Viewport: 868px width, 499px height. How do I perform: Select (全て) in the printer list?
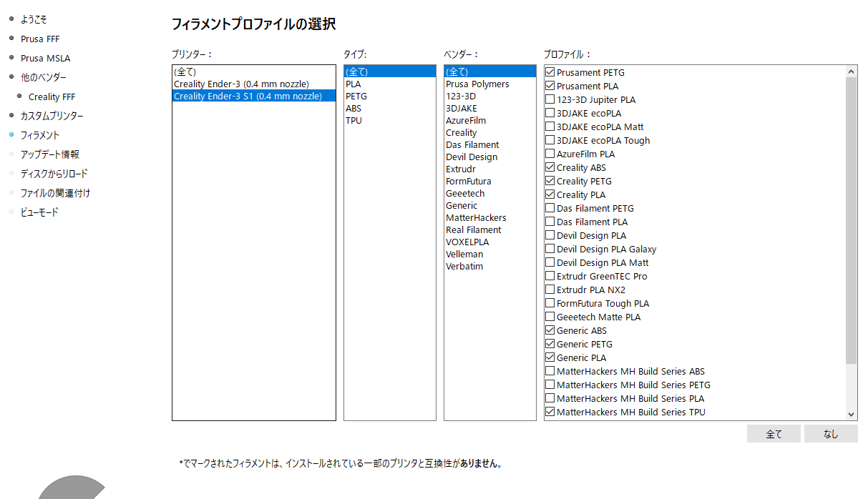point(254,71)
